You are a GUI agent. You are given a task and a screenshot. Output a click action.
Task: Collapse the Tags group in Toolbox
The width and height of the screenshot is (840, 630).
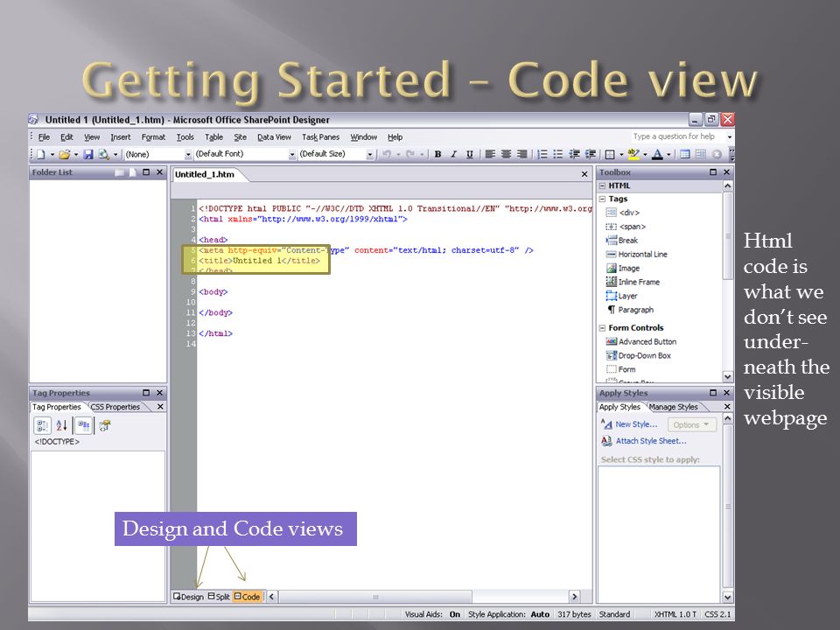tap(602, 199)
